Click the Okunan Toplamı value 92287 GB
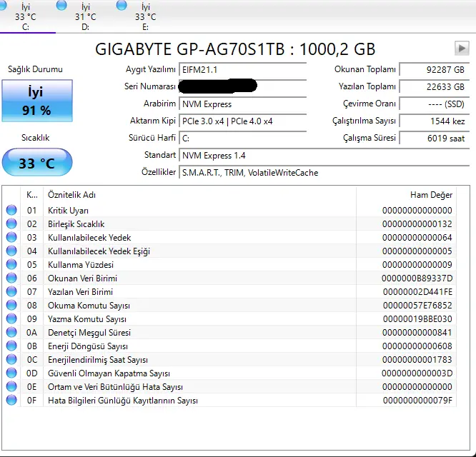476x457 pixels. [435, 70]
